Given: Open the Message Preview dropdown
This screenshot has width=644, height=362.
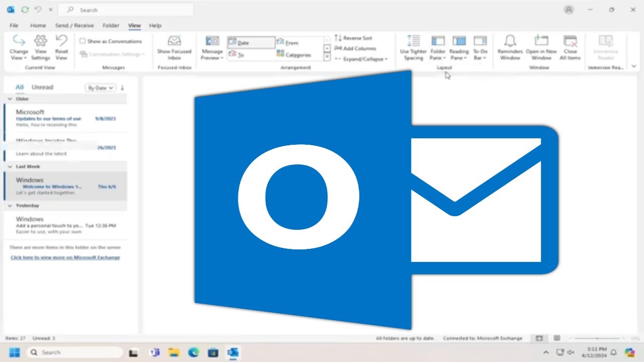Looking at the screenshot, I should point(212,48).
